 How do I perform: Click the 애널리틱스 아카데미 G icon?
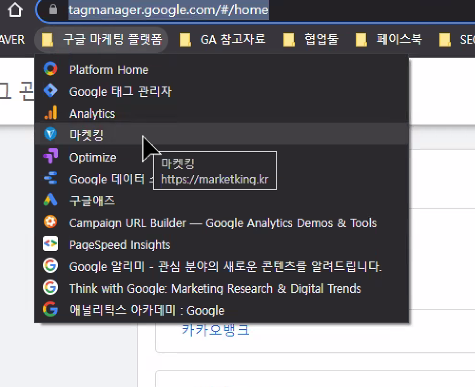[50, 309]
